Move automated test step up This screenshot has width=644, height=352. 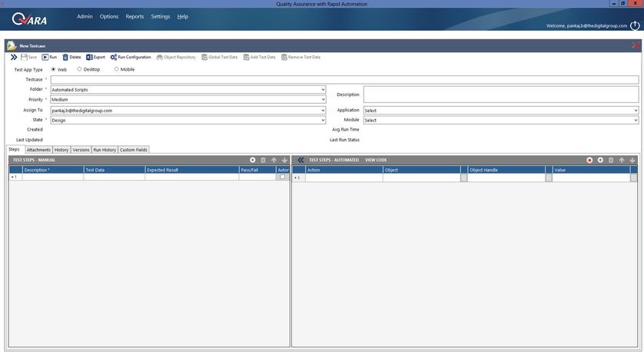(x=622, y=160)
